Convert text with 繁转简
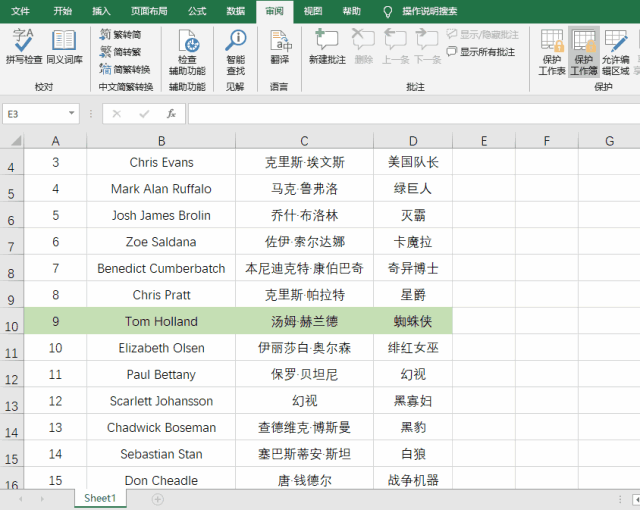Image resolution: width=640 pixels, height=510 pixels. 120,35
